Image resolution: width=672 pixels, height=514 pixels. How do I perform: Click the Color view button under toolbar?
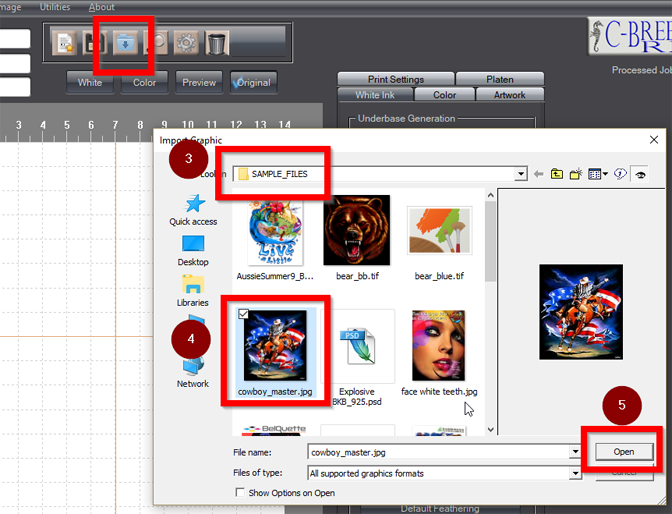pyautogui.click(x=144, y=82)
